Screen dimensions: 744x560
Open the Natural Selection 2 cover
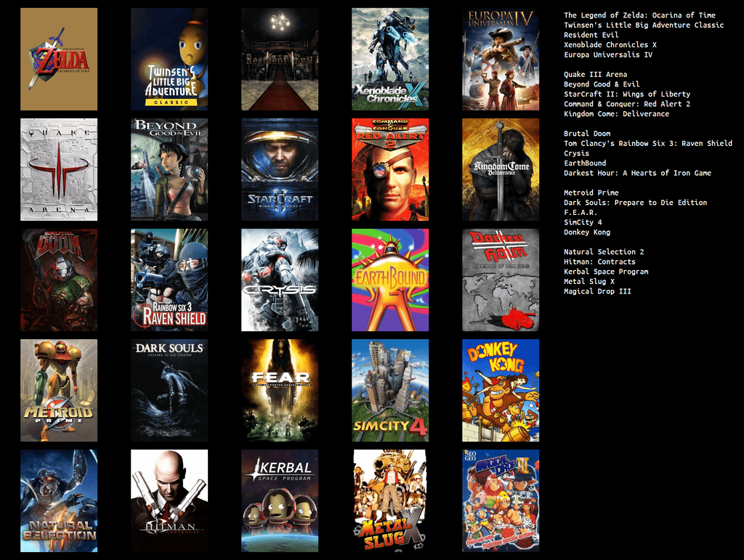[x=59, y=500]
